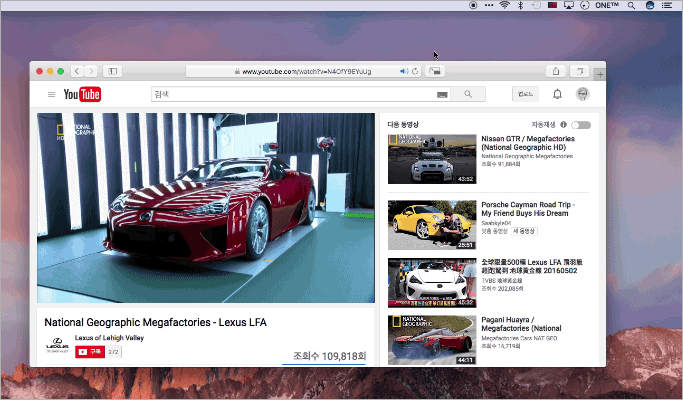Show all tabs in Safari
This screenshot has height=400, width=683.
pos(579,71)
